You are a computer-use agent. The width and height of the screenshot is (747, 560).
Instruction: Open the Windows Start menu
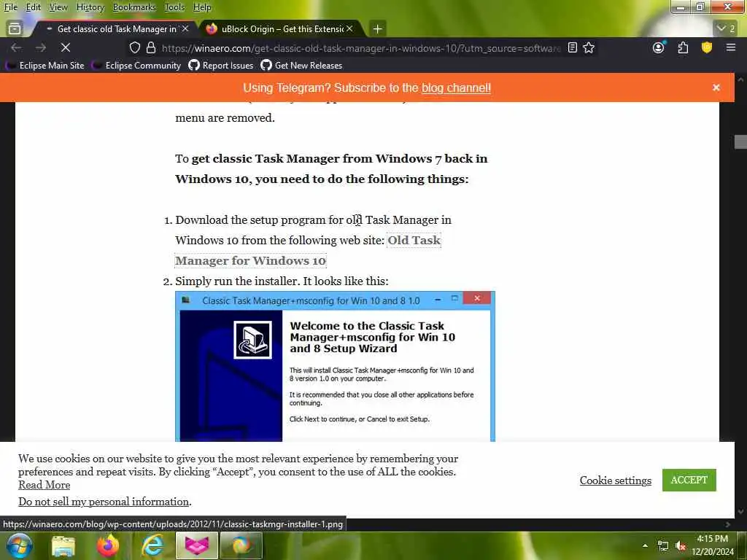18,545
